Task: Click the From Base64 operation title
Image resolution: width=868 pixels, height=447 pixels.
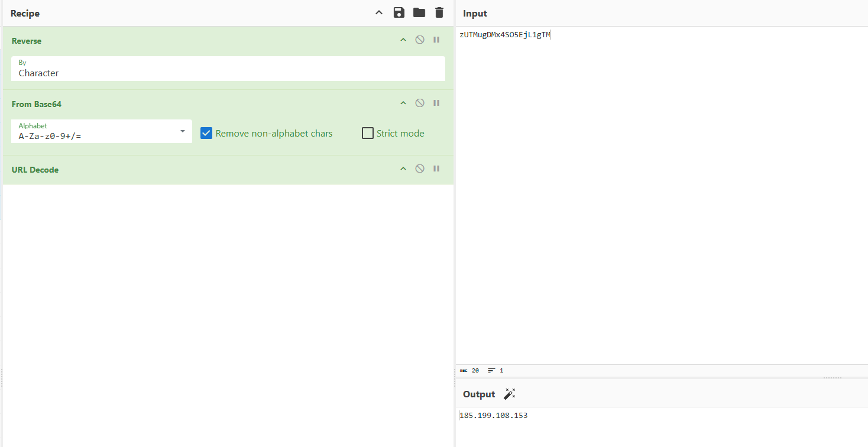Action: (x=37, y=104)
